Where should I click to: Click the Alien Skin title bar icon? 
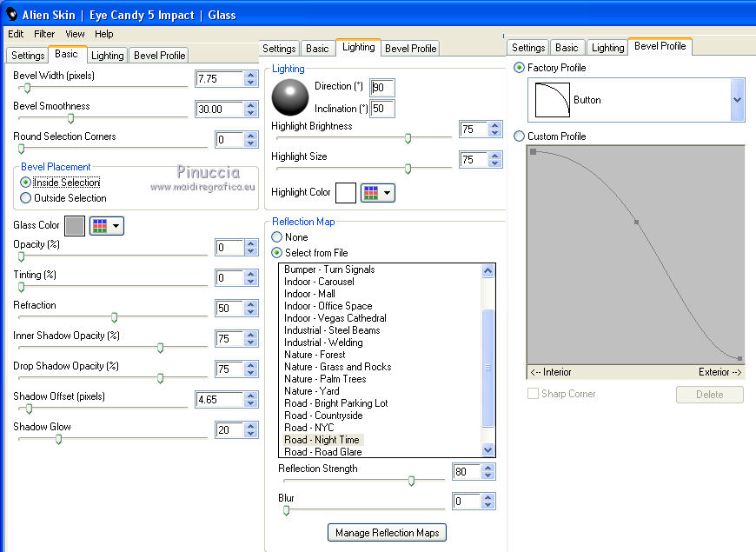12,13
